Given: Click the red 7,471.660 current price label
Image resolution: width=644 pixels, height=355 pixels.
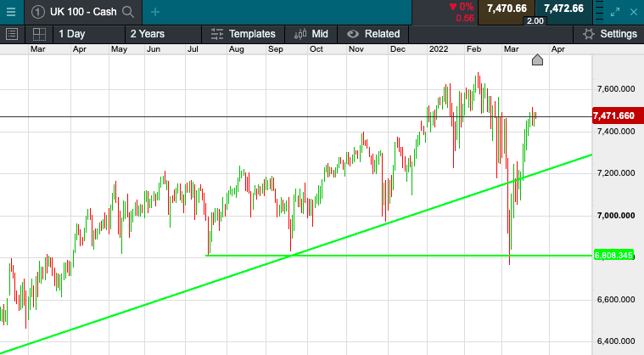Looking at the screenshot, I should (613, 116).
